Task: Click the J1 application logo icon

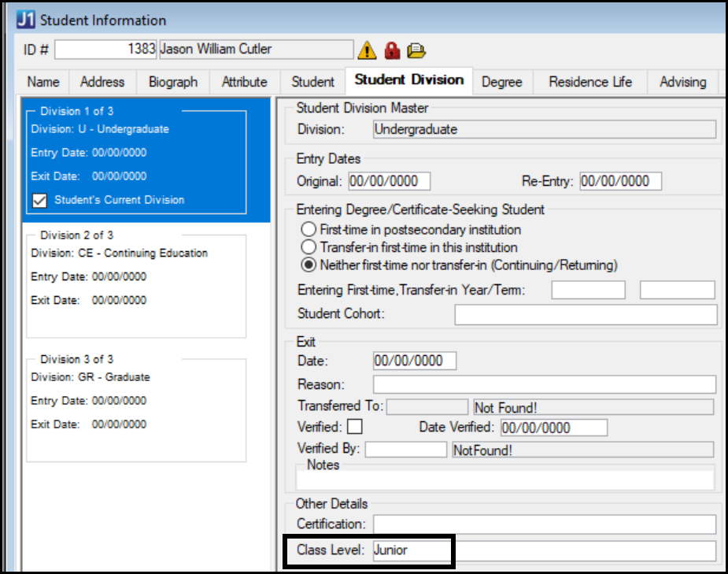Action: pos(25,20)
